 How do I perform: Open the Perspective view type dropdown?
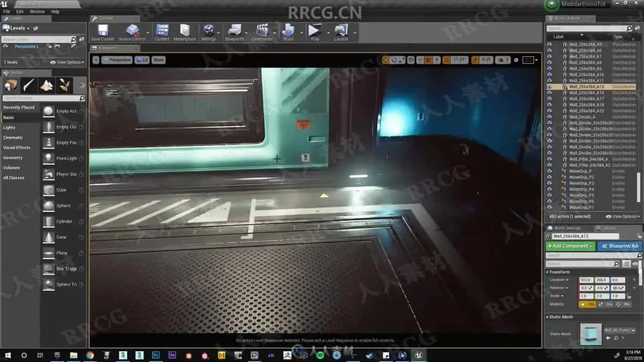[117, 60]
